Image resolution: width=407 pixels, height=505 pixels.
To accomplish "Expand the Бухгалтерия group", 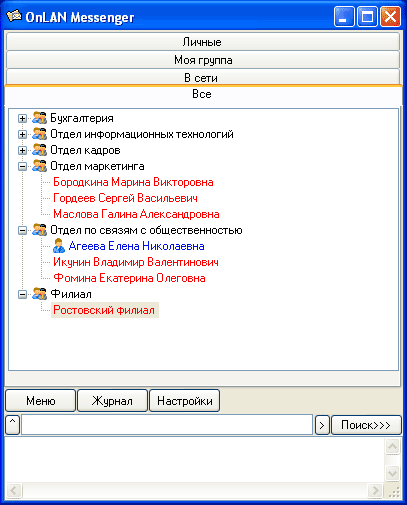I will [22, 118].
